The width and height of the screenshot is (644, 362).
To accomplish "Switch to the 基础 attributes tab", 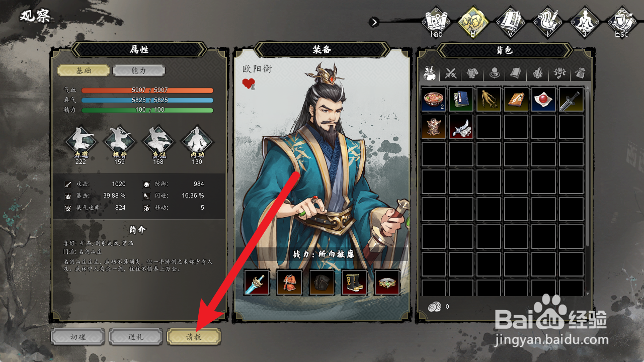I will (84, 70).
